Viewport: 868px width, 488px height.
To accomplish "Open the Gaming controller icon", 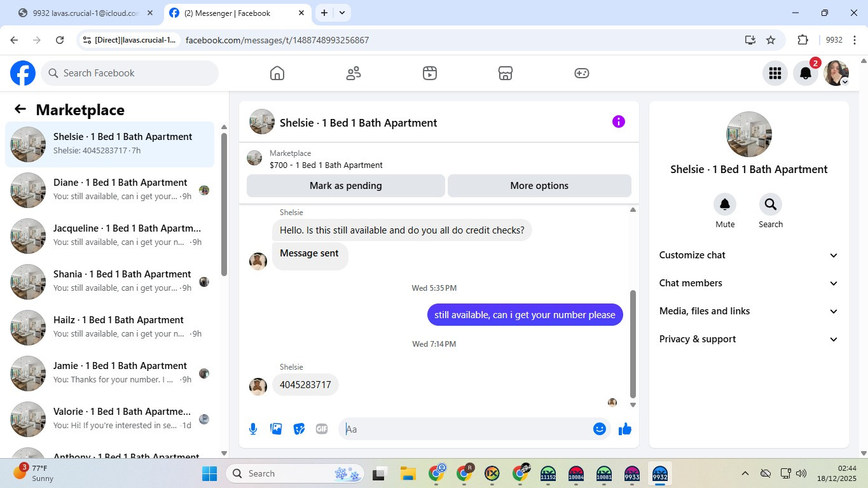I will [x=582, y=73].
